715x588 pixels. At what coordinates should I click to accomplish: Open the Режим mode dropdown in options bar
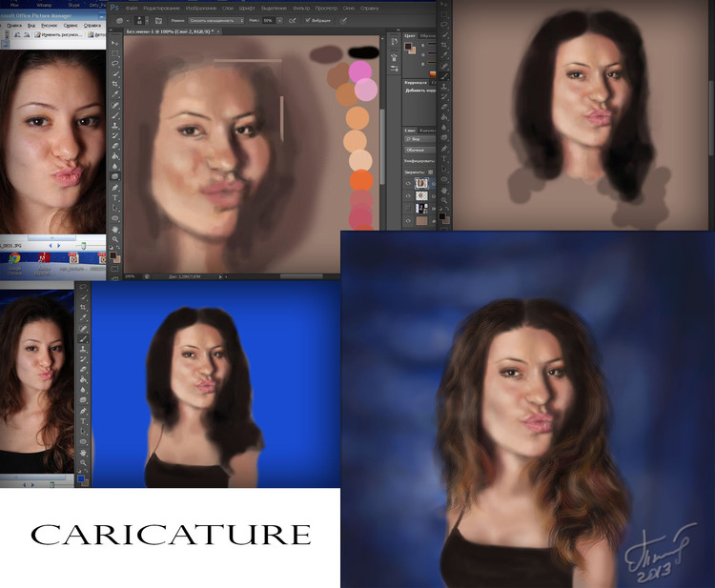pyautogui.click(x=214, y=19)
